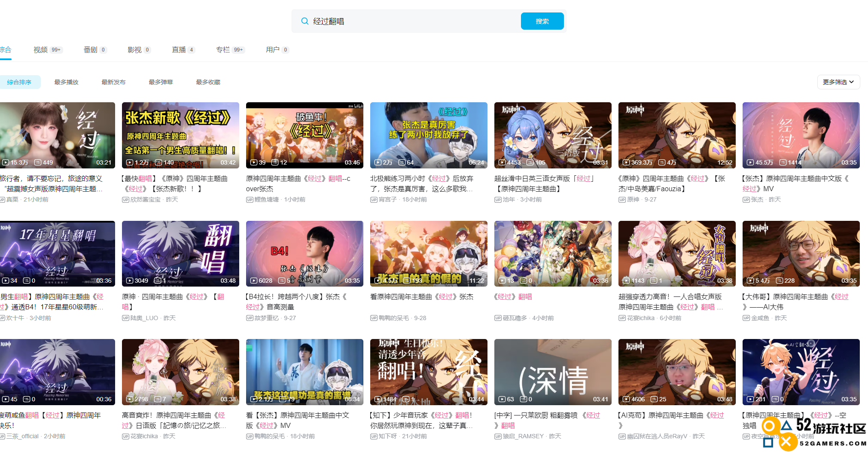Click play-count icon showing 4606
Viewport: 868px width, 452px height.
(x=626, y=399)
